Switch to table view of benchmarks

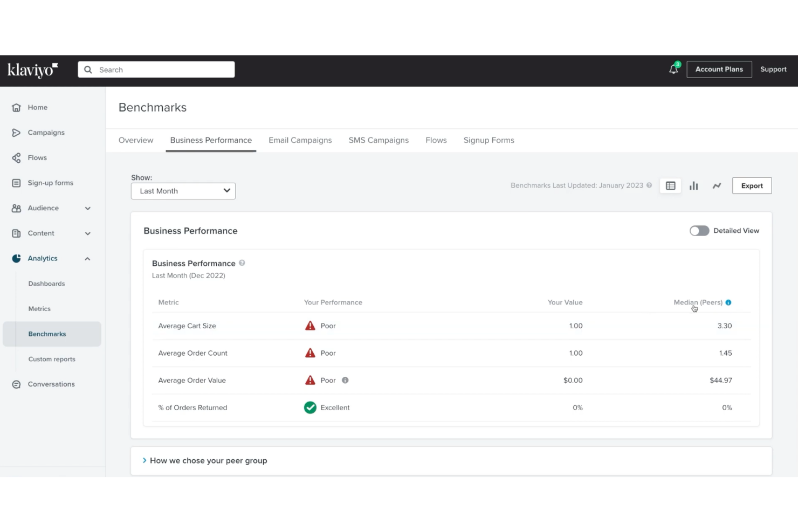tap(670, 185)
